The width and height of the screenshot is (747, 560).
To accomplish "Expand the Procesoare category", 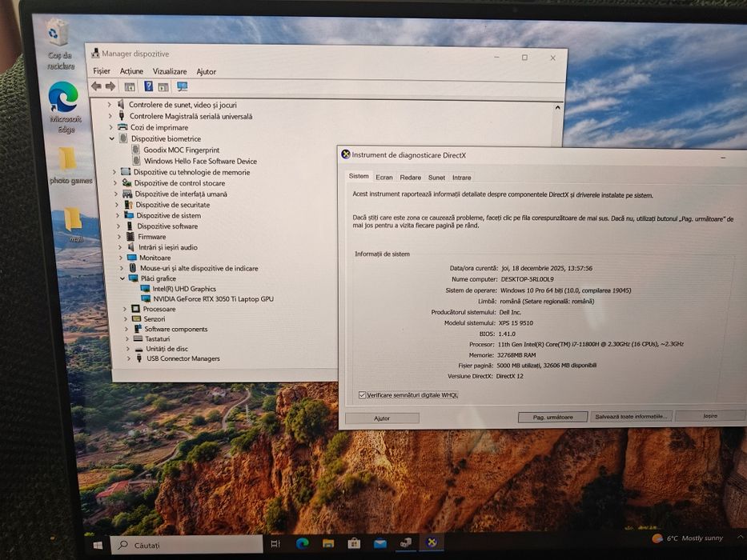I will click(125, 309).
